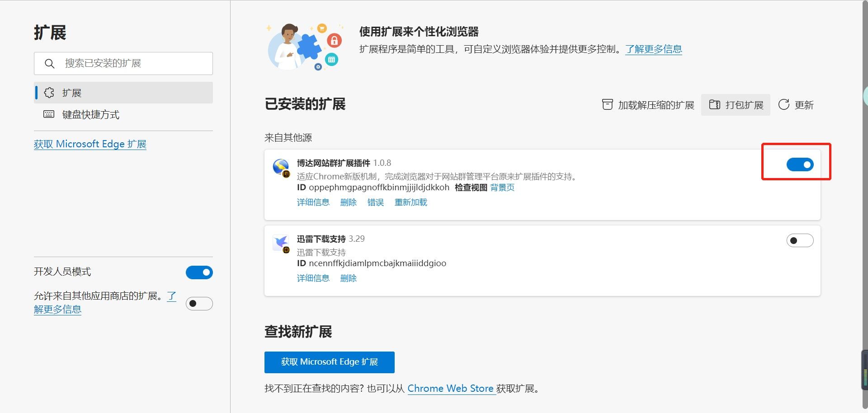
Task: Click 重新加载 for 博达网站群扩展插件
Action: pyautogui.click(x=410, y=202)
